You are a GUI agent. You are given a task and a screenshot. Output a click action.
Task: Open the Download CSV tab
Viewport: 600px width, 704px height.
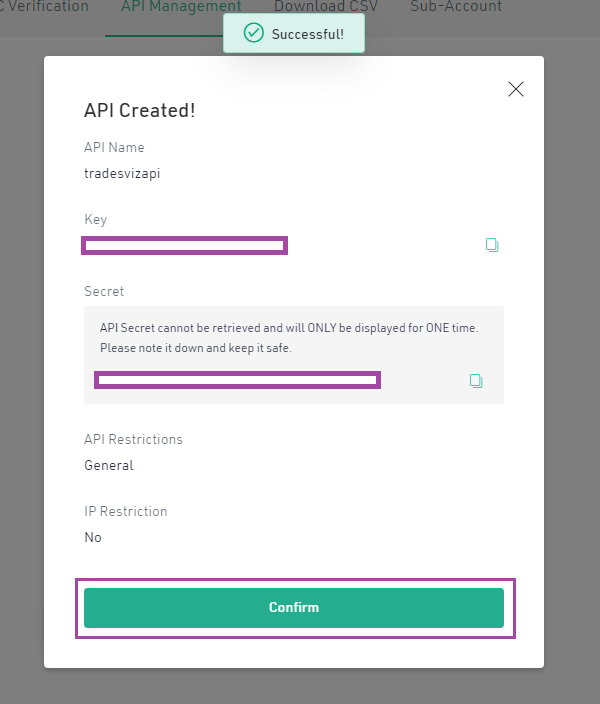coord(326,7)
